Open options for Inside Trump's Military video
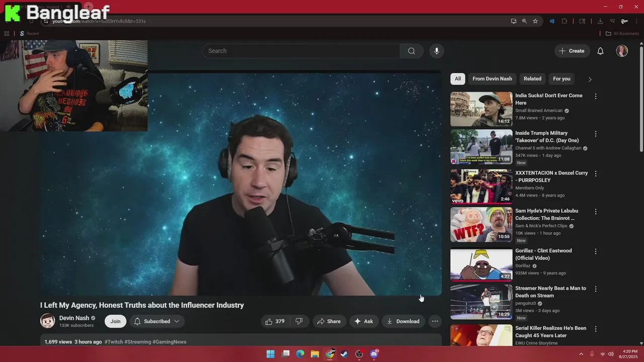Screen dimensions: 644x362 [596, 134]
